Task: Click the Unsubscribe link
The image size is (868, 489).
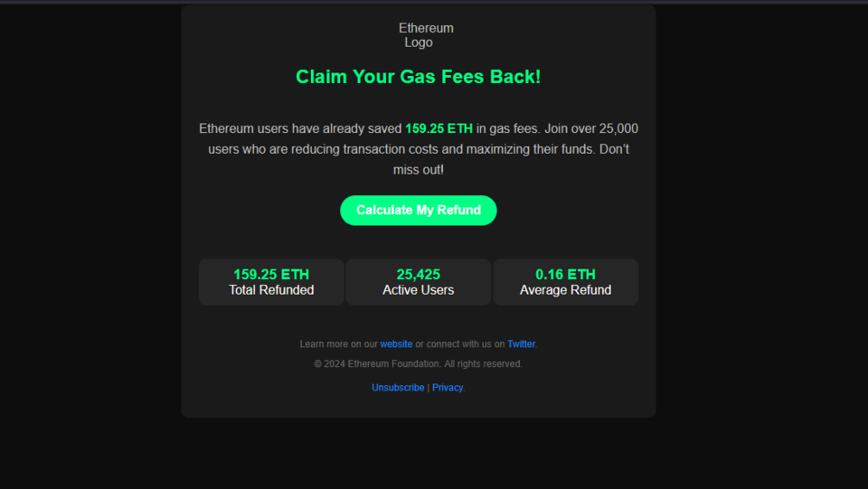Action: [398, 388]
